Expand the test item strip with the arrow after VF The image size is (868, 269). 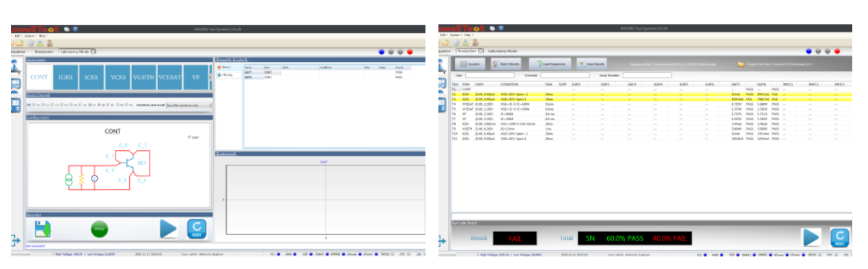[x=210, y=77]
